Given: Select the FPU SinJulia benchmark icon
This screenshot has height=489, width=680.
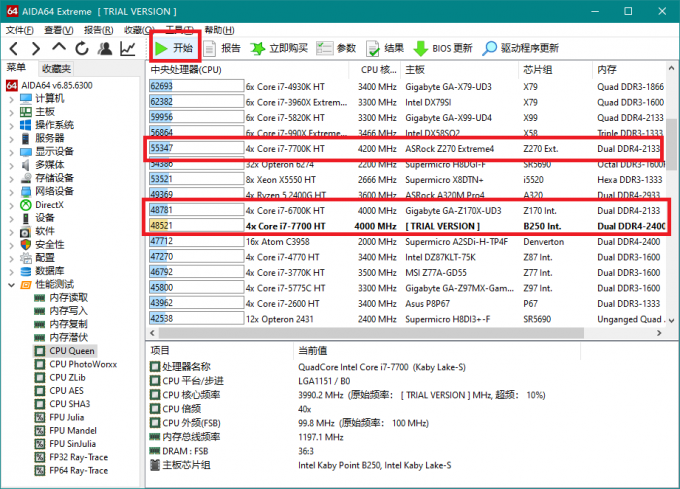Looking at the screenshot, I should [x=39, y=444].
